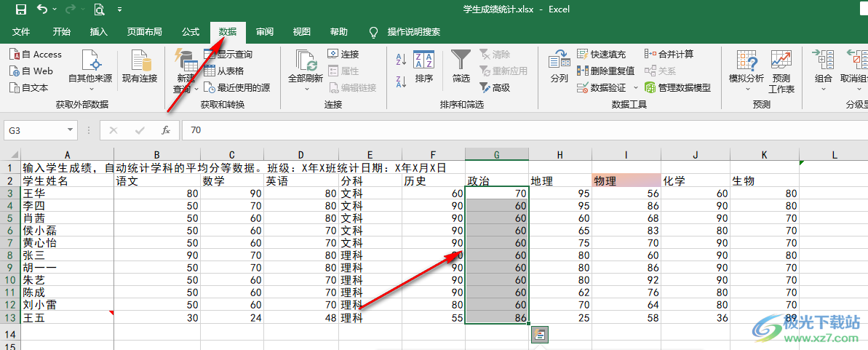868x350 pixels.
Task: Select column G header
Action: point(496,154)
